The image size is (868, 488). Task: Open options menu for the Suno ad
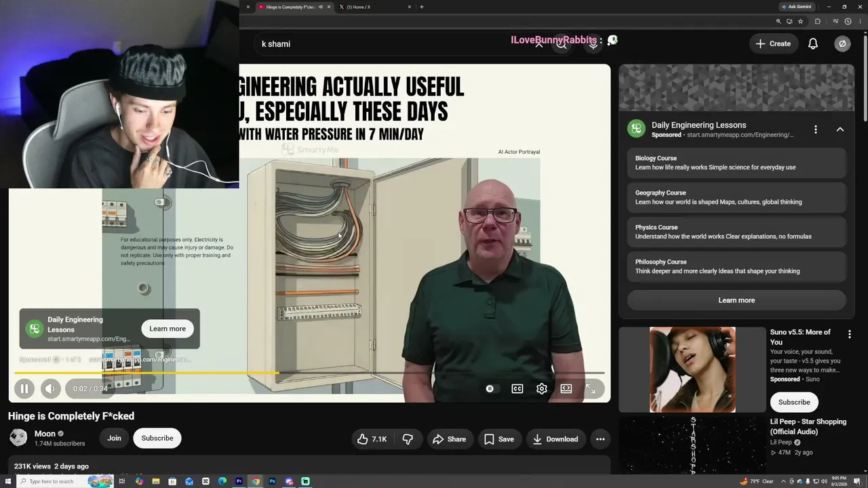(849, 334)
